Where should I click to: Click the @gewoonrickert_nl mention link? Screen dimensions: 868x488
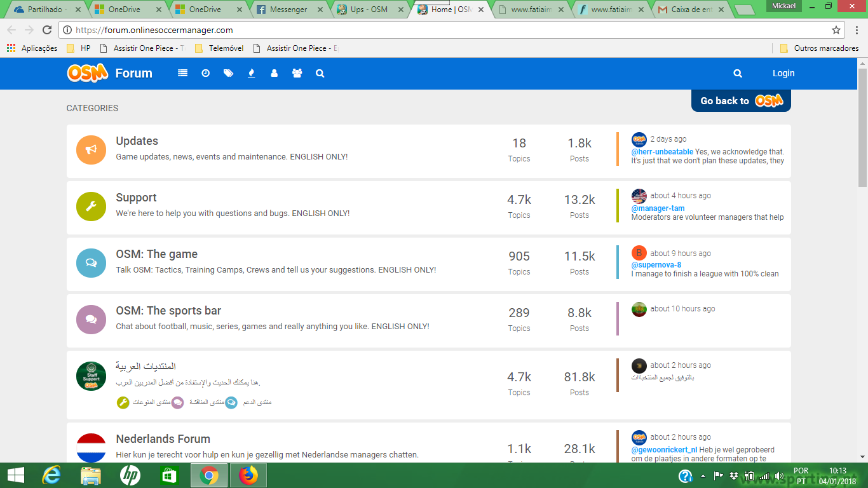(664, 450)
